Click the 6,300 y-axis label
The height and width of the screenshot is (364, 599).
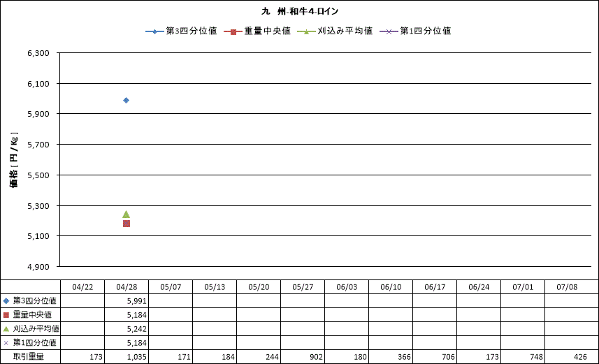click(38, 53)
